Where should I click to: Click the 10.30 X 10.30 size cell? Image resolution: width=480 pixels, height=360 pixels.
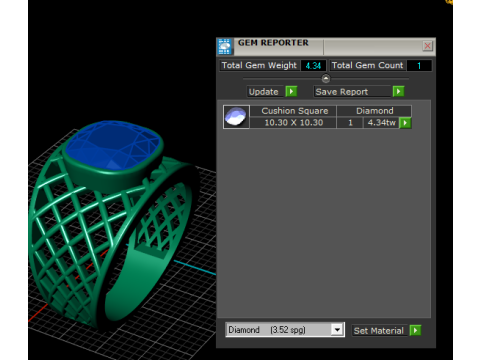click(294, 123)
